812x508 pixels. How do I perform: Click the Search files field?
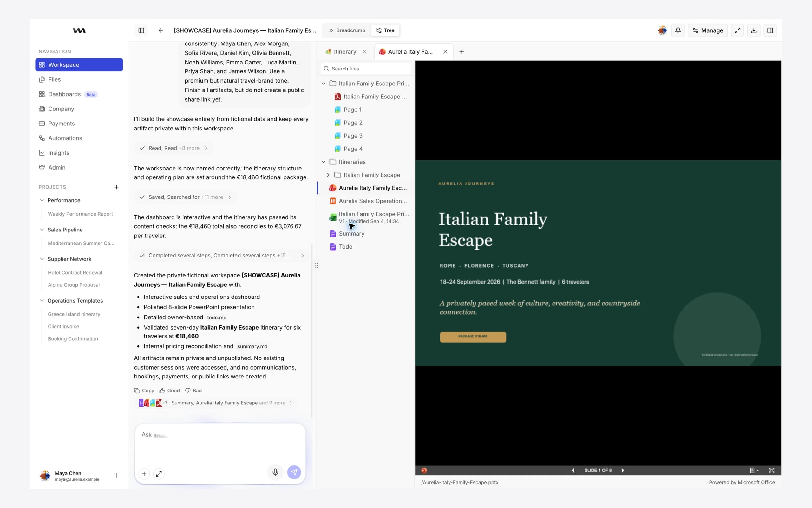[366, 69]
